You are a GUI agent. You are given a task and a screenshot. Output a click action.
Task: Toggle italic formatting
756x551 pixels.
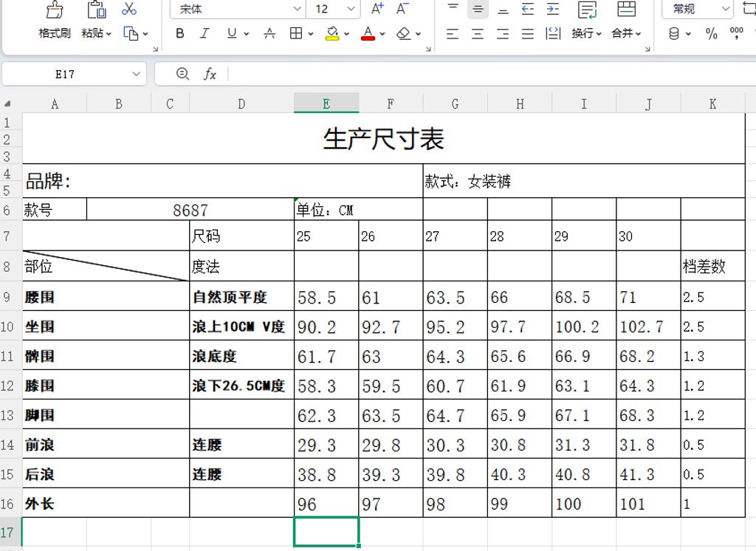204,33
